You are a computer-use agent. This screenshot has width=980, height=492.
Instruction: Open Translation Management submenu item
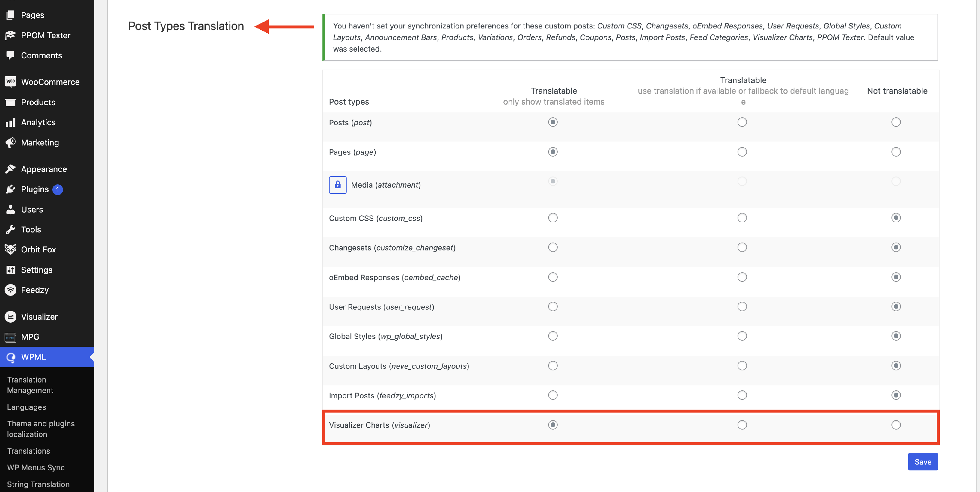coord(30,385)
